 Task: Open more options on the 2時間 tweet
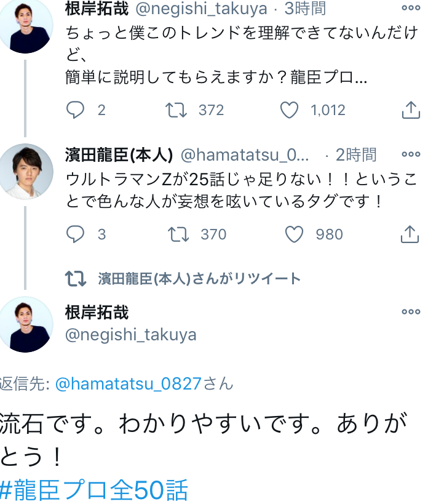click(411, 154)
